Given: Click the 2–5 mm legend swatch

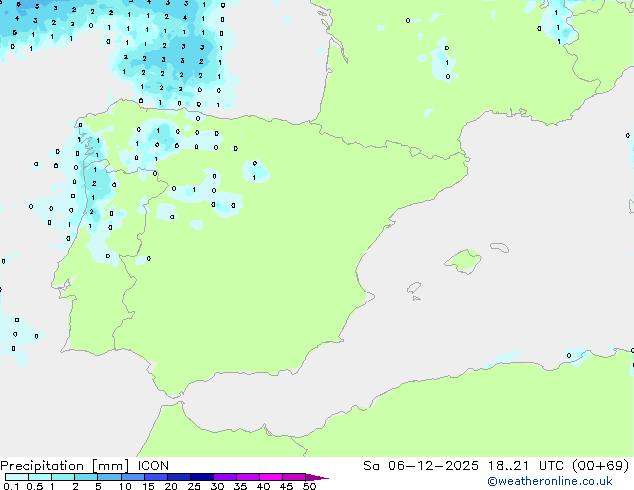Looking at the screenshot, I should [x=86, y=477].
